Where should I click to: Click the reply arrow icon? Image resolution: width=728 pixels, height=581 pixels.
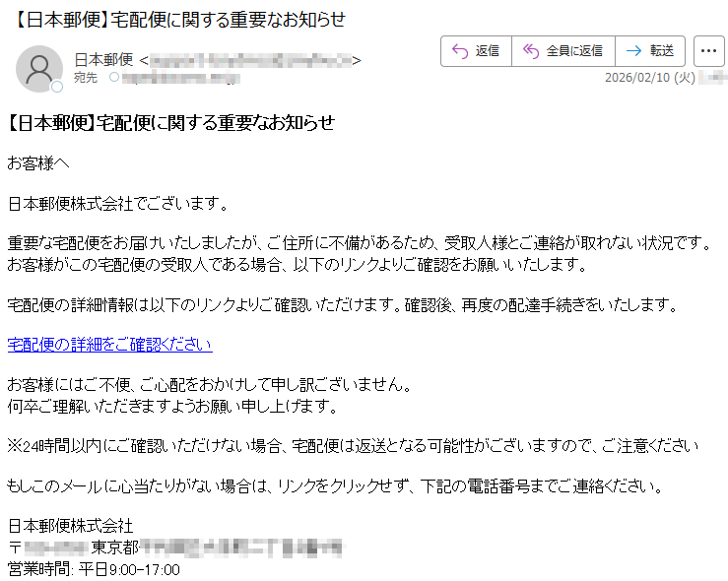tap(460, 51)
